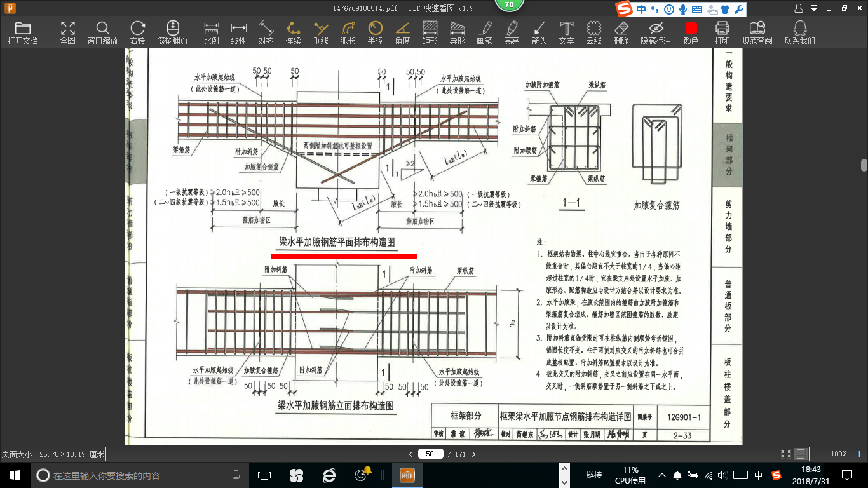868x488 pixels.
Task: Toggle hide annotations 隐藏标注
Action: click(656, 33)
